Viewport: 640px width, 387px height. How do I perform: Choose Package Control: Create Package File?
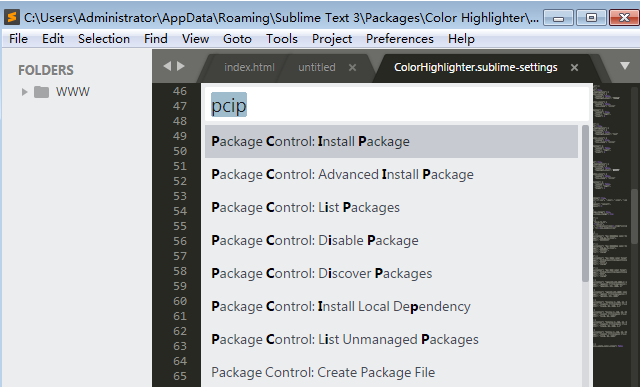pyautogui.click(x=391, y=371)
